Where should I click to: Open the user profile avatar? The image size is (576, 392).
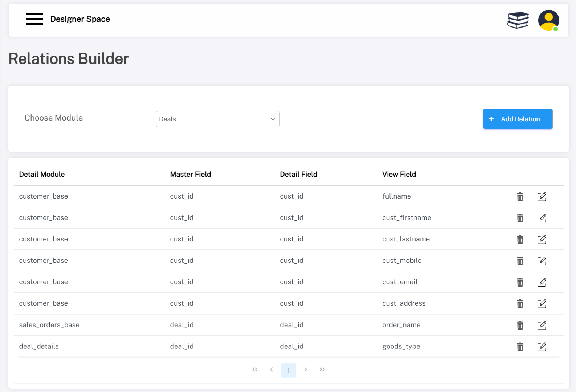(x=548, y=20)
